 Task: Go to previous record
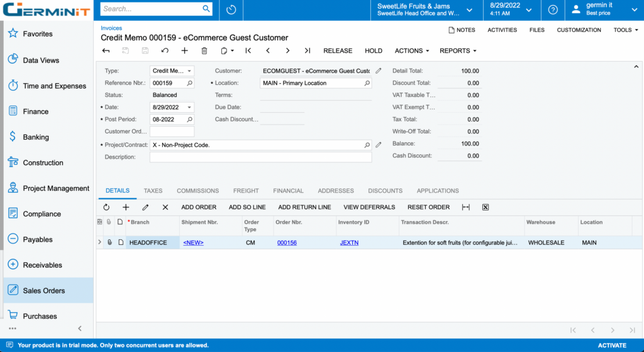[x=268, y=50]
